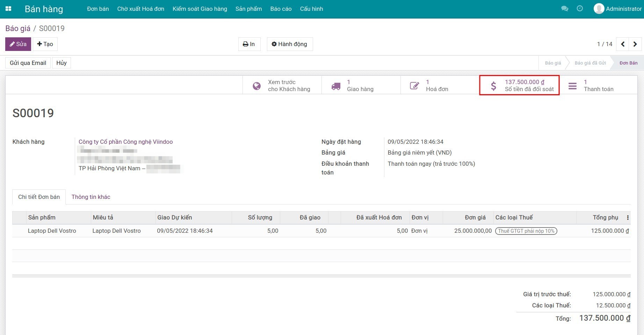Go to the previous record arrow
Viewport: 644px width, 335px height.
pyautogui.click(x=623, y=44)
